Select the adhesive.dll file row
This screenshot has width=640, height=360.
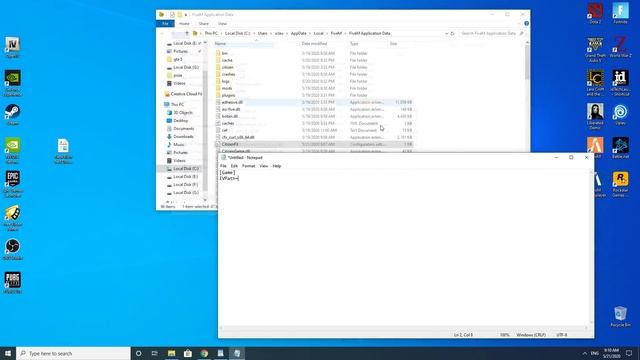click(313, 102)
